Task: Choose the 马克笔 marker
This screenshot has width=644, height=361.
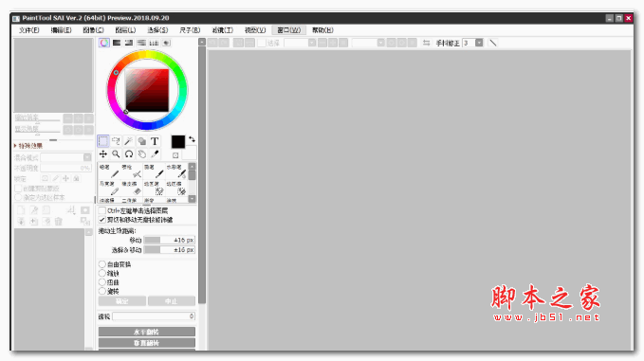Action: (109, 189)
